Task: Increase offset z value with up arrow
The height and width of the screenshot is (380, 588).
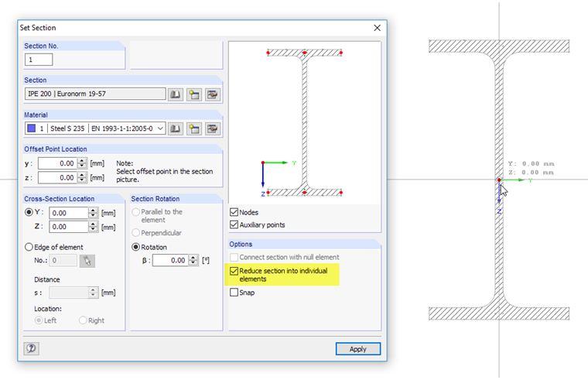Action: click(x=82, y=175)
